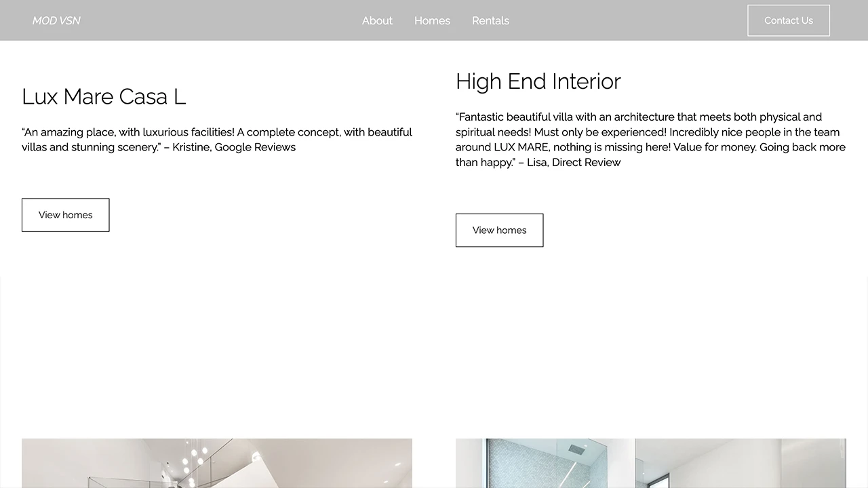Navigate to the Rentals section
The width and height of the screenshot is (868, 488).
click(x=490, y=20)
